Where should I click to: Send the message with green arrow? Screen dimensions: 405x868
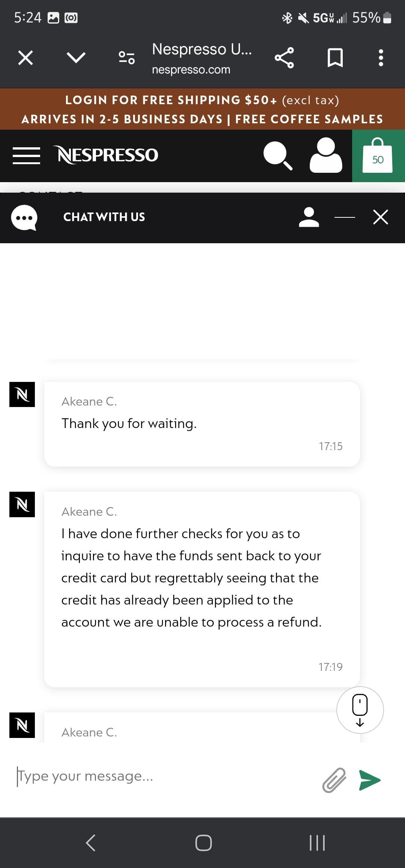[369, 780]
